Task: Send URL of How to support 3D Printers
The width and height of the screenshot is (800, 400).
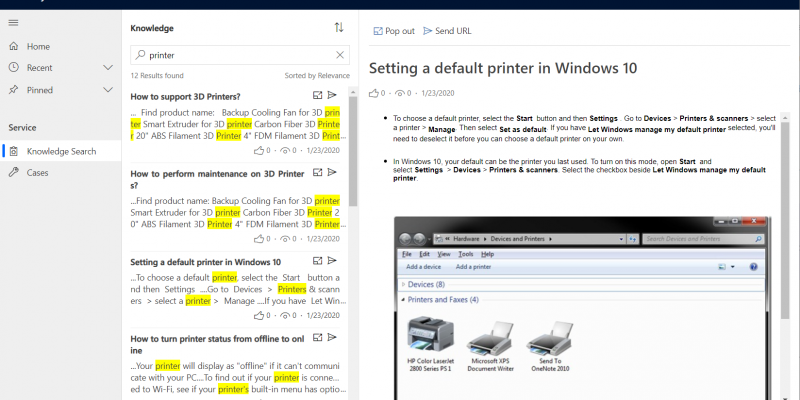Action: coord(332,95)
